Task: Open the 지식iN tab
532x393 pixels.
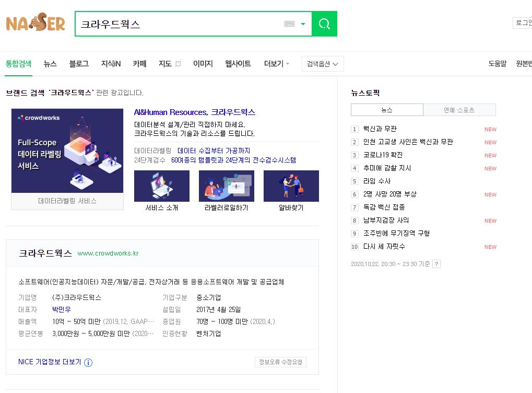Action: point(111,64)
